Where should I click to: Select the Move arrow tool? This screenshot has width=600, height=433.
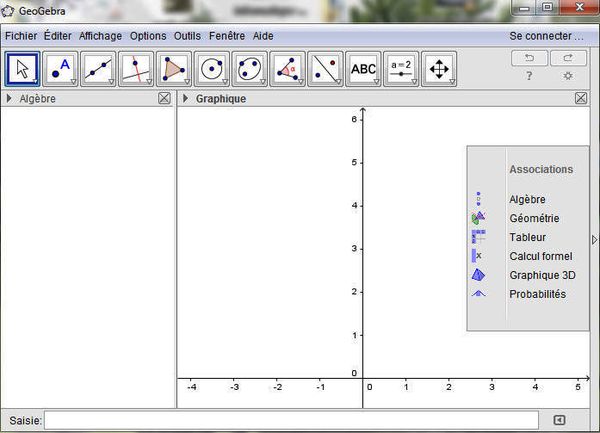pyautogui.click(x=22, y=69)
